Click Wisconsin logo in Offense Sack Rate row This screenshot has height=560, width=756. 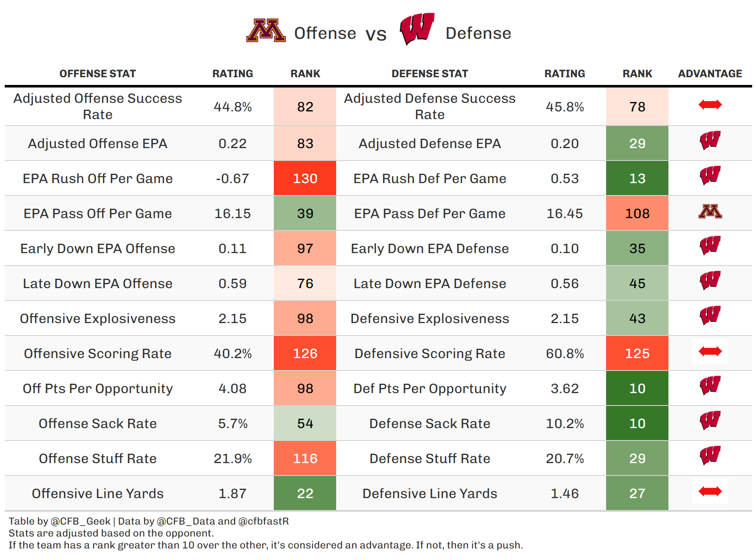point(710,420)
